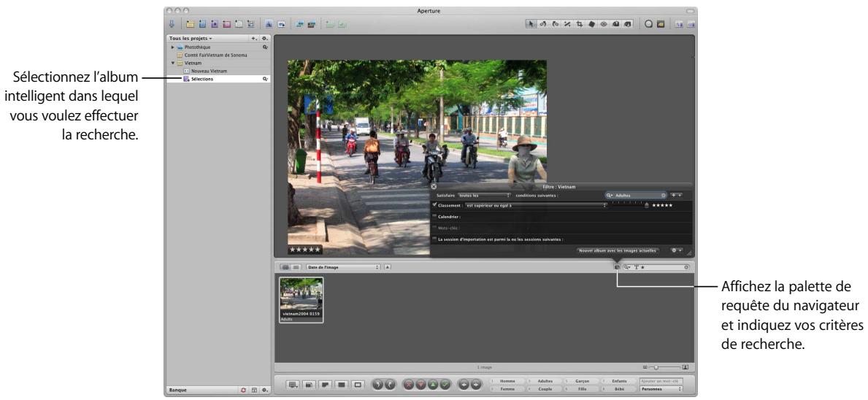Apply the Couple keyword button
The height and width of the screenshot is (400, 868).
click(x=545, y=389)
